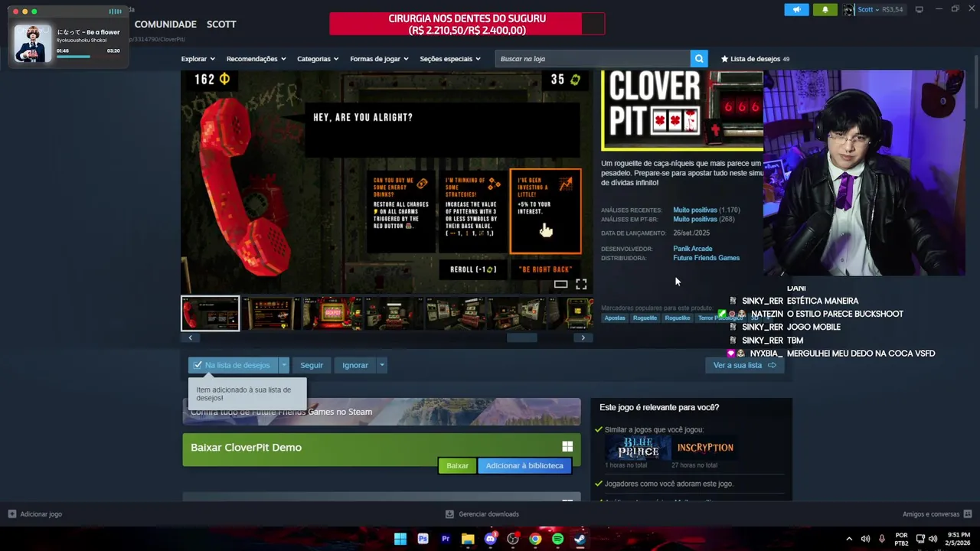Open the COMUNIDADE tab

(165, 24)
